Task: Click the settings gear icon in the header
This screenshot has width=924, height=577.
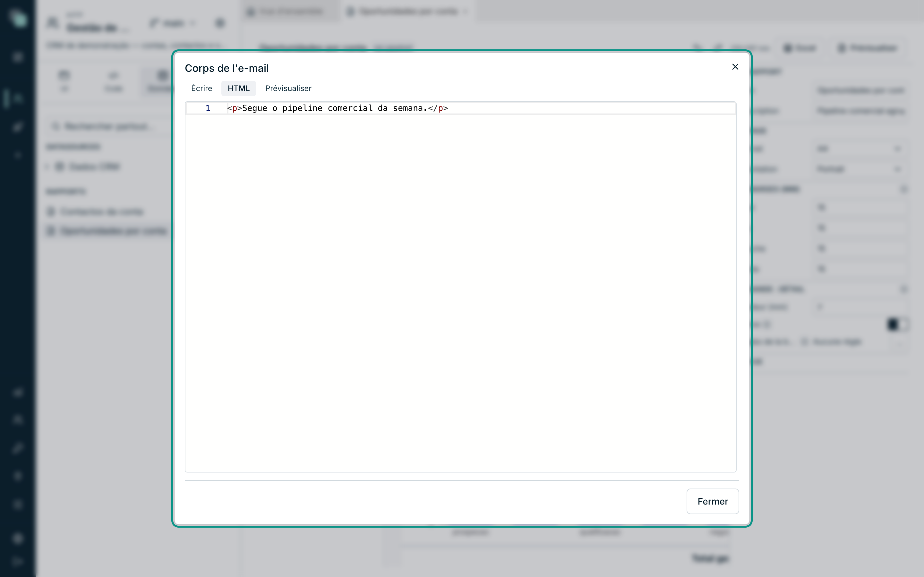Action: [x=220, y=23]
